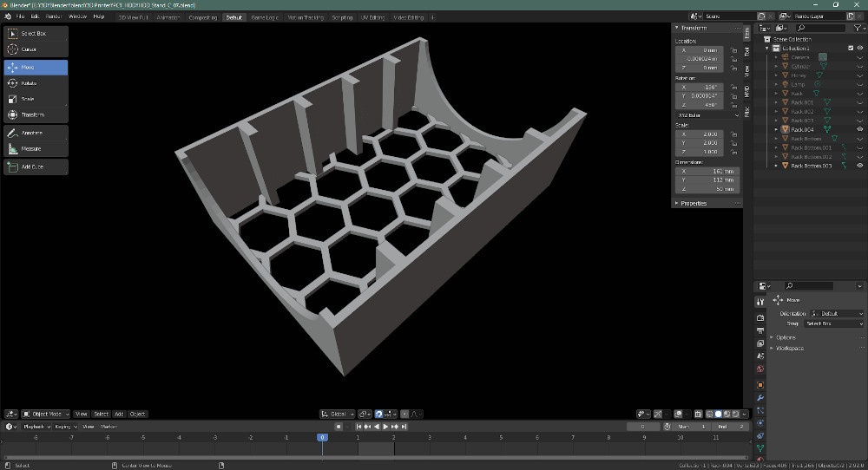The height and width of the screenshot is (470, 868).
Task: Hide Rack.004 using its eye icon
Action: click(859, 129)
